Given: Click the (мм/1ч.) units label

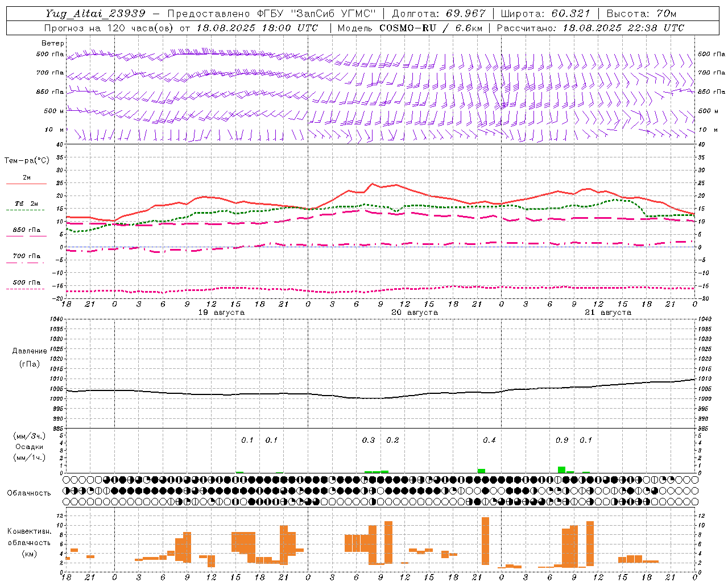Looking at the screenshot, I should pos(29,458).
